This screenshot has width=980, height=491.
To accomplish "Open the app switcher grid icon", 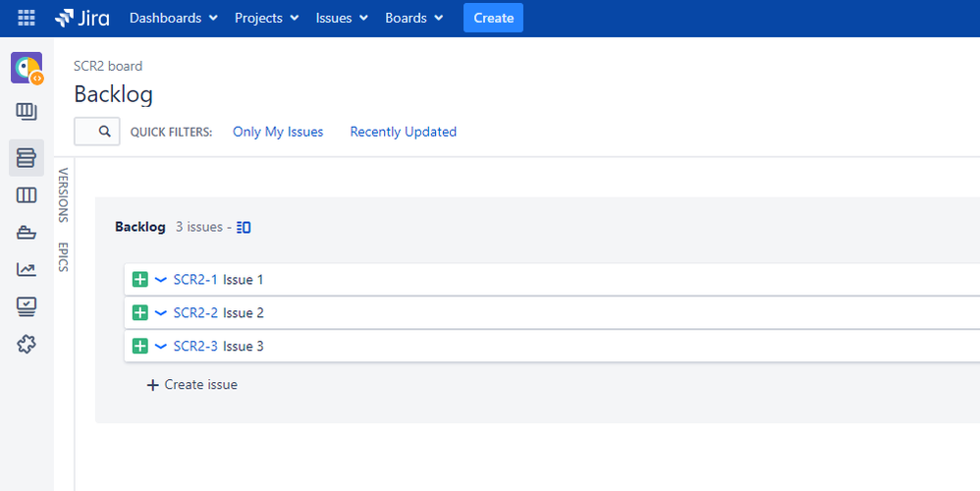I will 27,18.
